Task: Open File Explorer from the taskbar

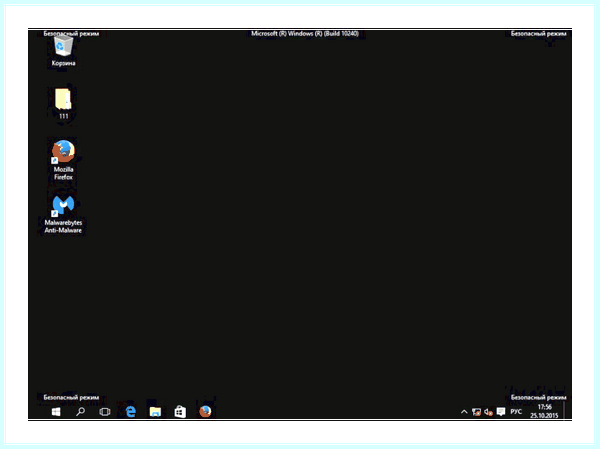Action: [155, 411]
